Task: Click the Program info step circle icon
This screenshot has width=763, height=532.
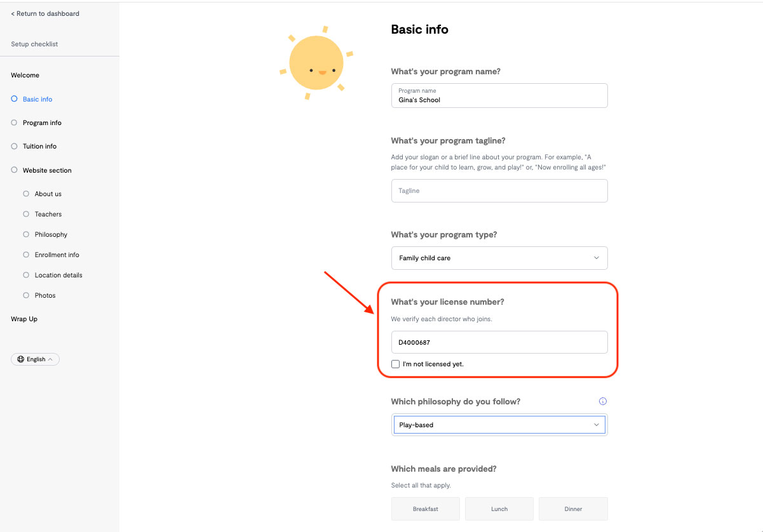Action: [14, 123]
